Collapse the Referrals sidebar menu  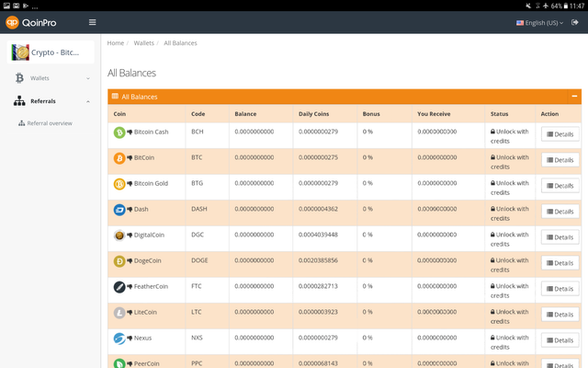[51, 101]
